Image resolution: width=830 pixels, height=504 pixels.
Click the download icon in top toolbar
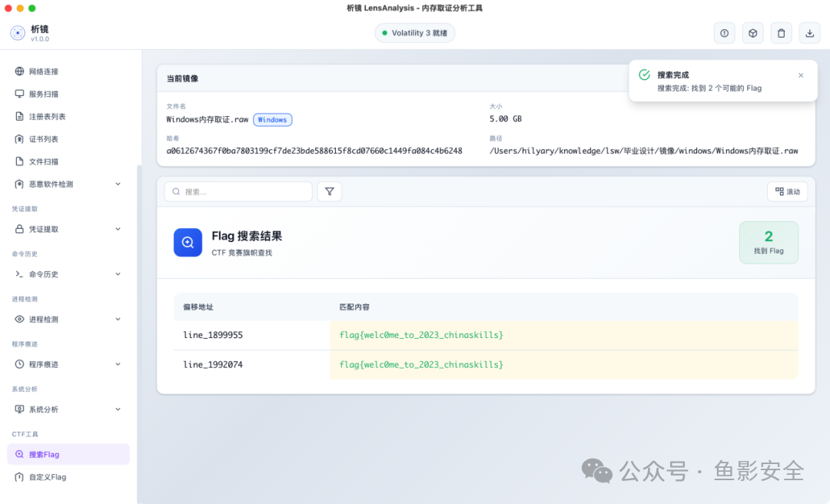[810, 33]
